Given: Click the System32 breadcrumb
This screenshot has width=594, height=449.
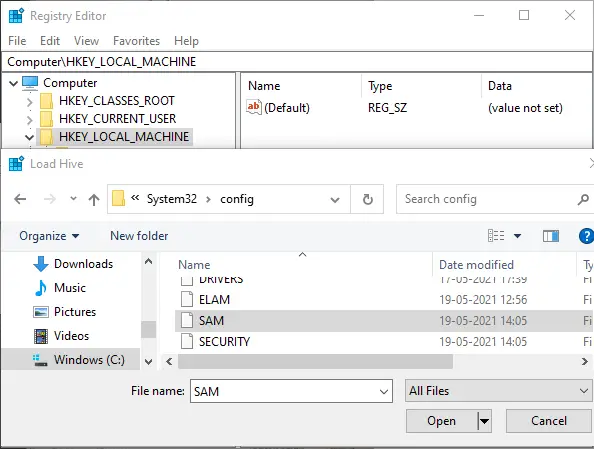Looking at the screenshot, I should click(172, 199).
